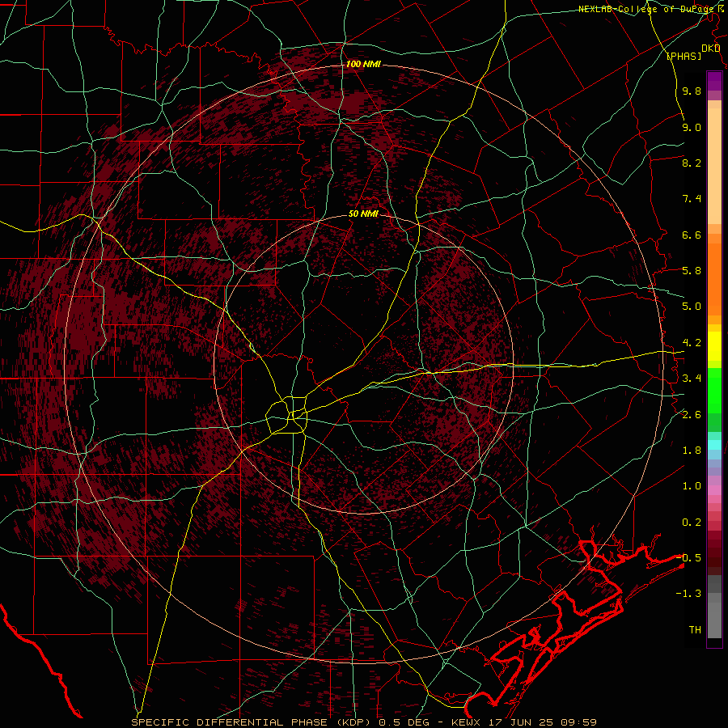Click the 4.2 value on the color scale
The height and width of the screenshot is (728, 728).
(692, 343)
